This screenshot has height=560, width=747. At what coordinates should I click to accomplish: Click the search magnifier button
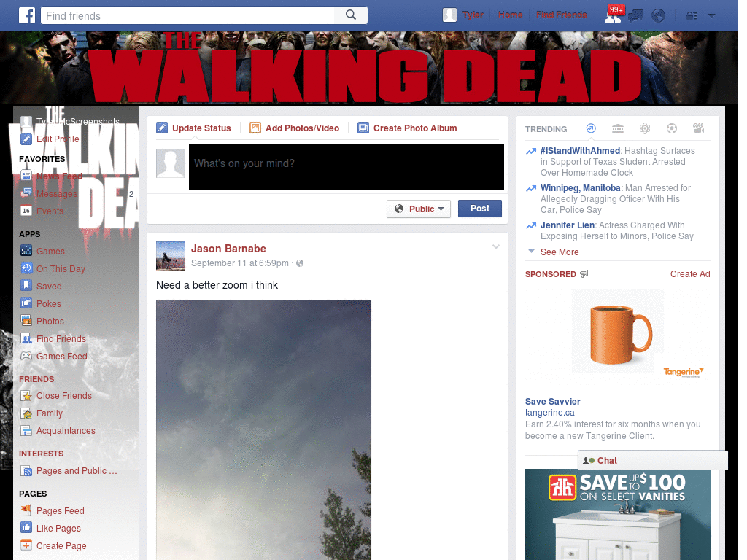coord(351,15)
